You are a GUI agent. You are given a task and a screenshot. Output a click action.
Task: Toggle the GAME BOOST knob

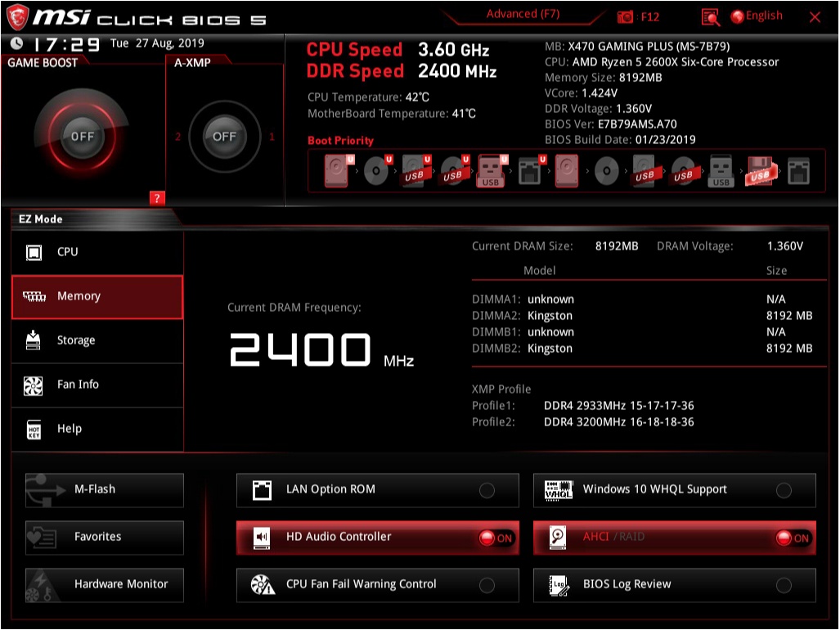click(82, 136)
